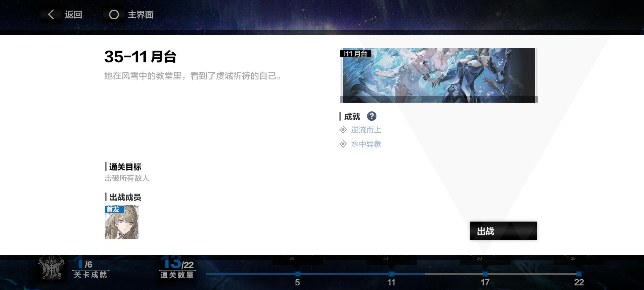Click the chapter 35 emblem icon
Screen dimensions: 644x290
pos(51,269)
